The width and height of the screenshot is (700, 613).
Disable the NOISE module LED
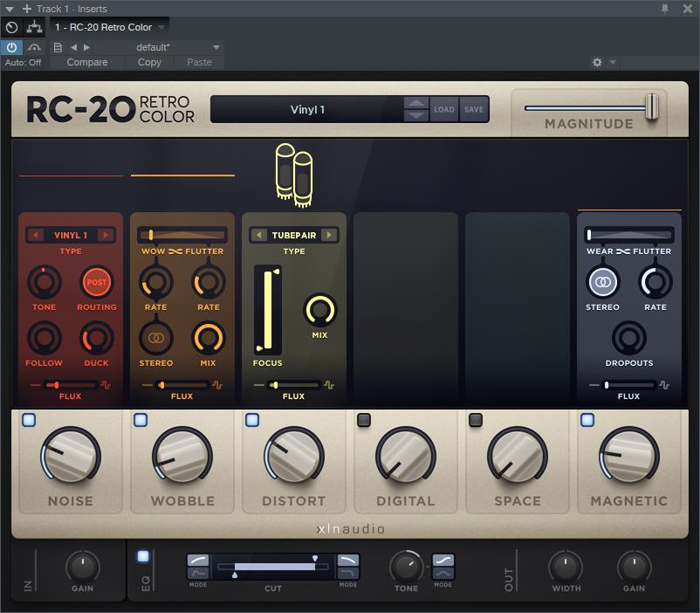coord(29,419)
